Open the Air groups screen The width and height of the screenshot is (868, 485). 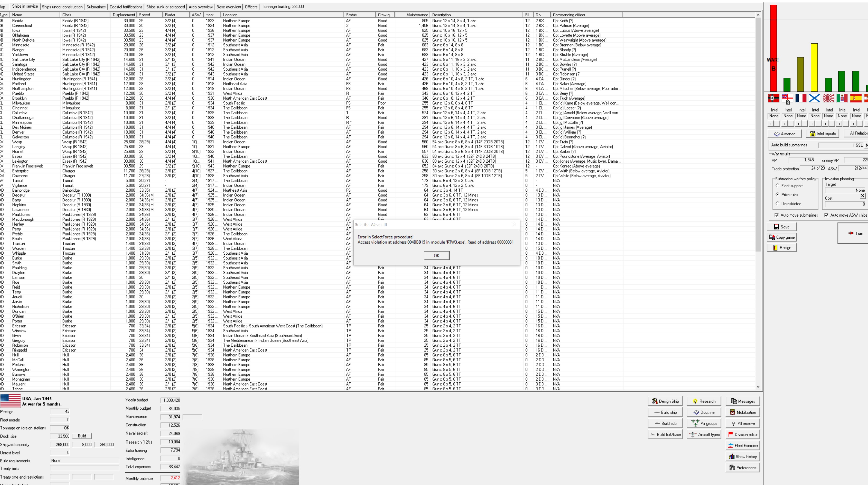704,423
